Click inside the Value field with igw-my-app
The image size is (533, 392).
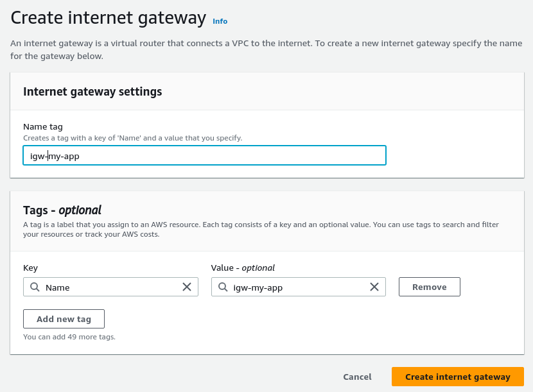[x=295, y=287]
